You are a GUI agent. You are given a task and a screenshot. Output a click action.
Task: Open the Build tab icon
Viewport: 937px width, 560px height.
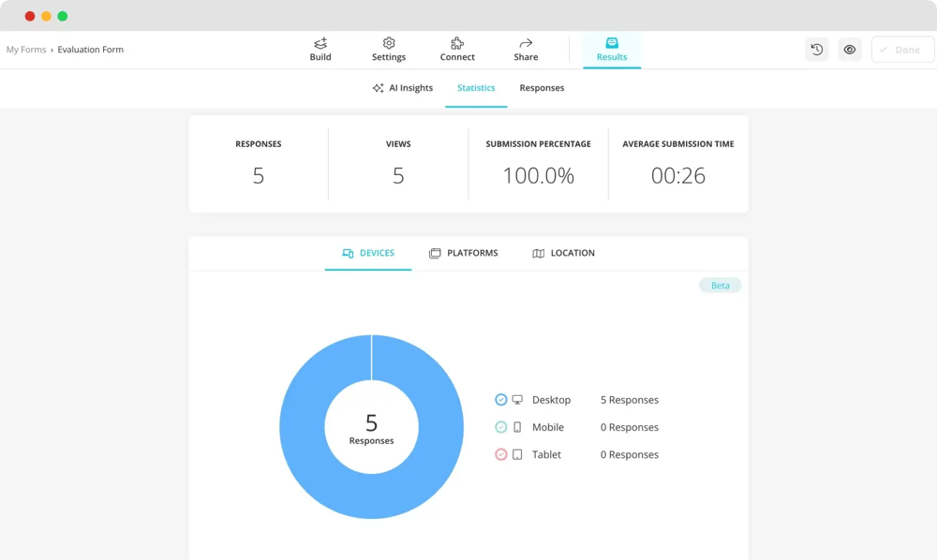coord(320,43)
